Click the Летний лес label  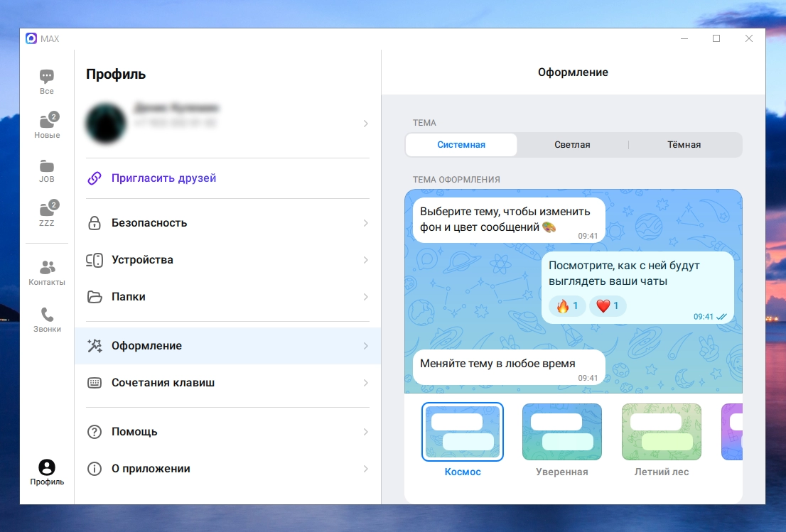pyautogui.click(x=662, y=472)
